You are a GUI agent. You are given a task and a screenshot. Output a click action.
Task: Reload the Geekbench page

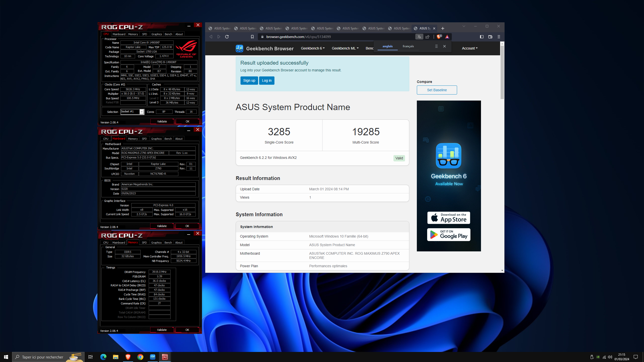point(227,37)
